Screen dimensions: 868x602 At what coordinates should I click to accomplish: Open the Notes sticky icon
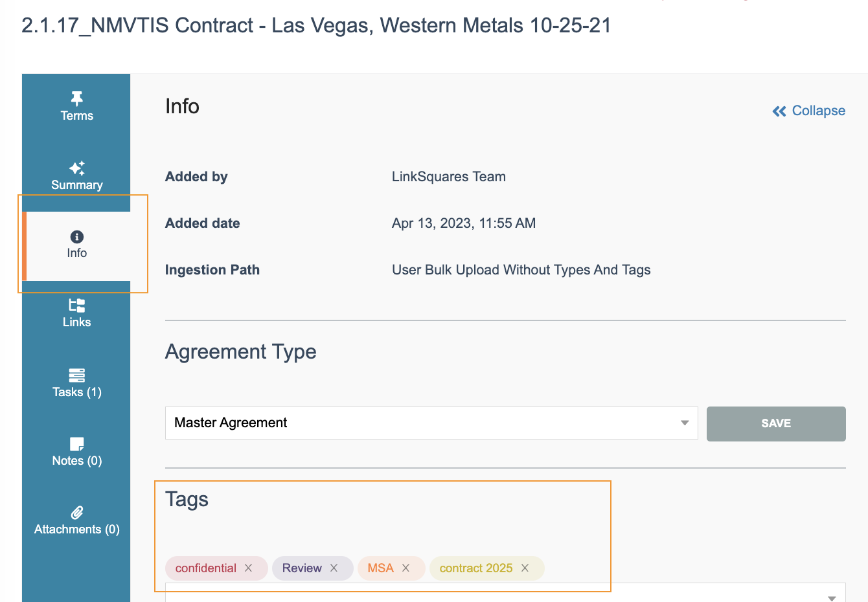76,444
